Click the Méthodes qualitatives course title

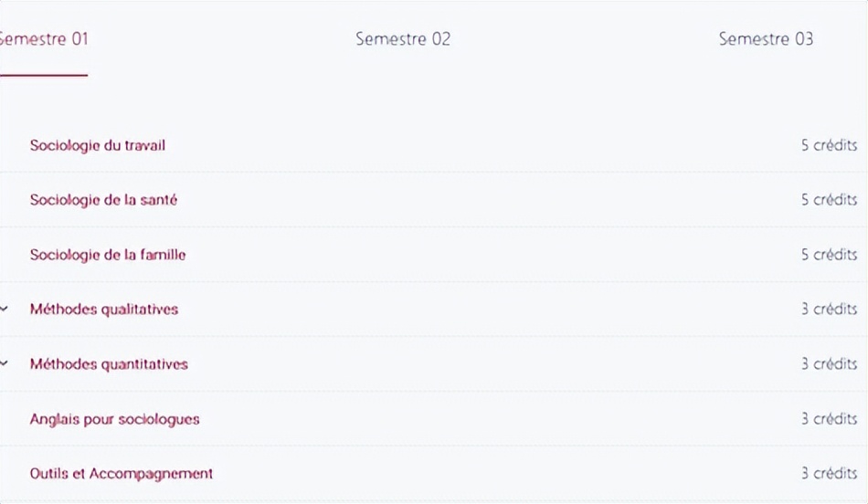[104, 310]
